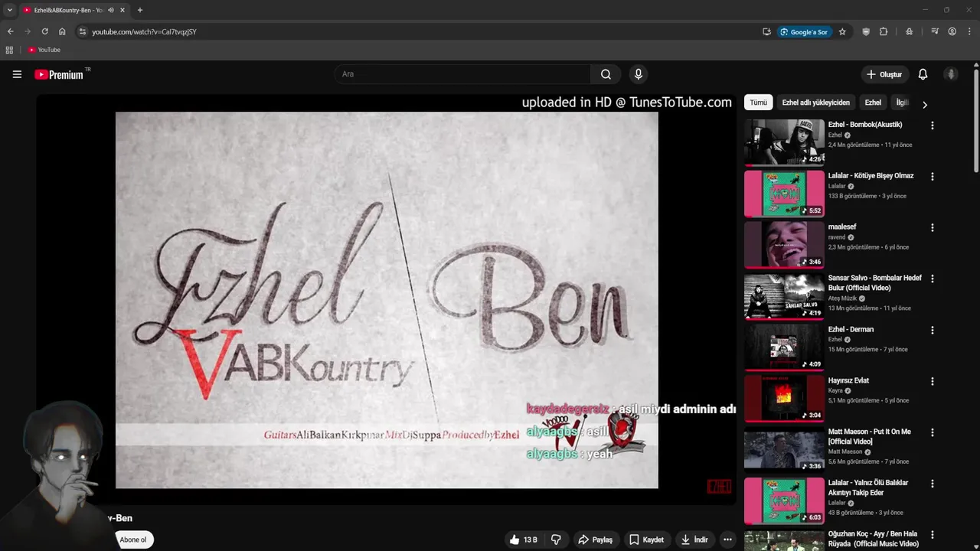Bookmark this page with the star
Viewport: 980px width, 551px height.
pyautogui.click(x=842, y=31)
